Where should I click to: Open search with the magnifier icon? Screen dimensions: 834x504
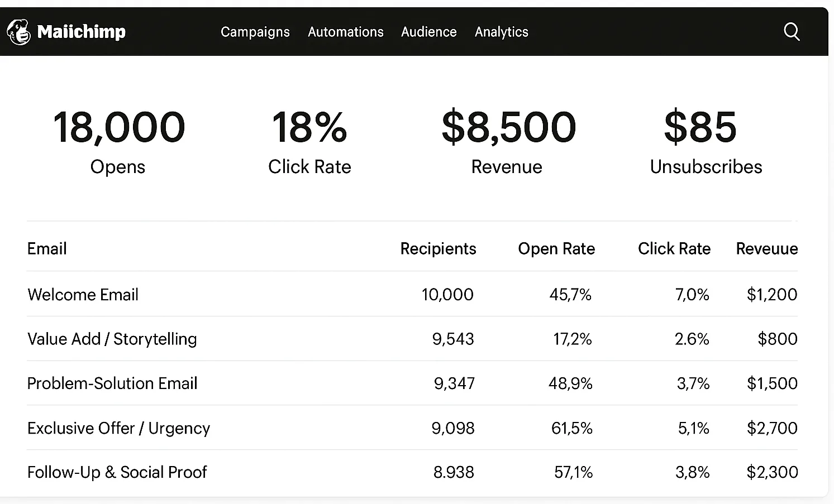pos(791,32)
